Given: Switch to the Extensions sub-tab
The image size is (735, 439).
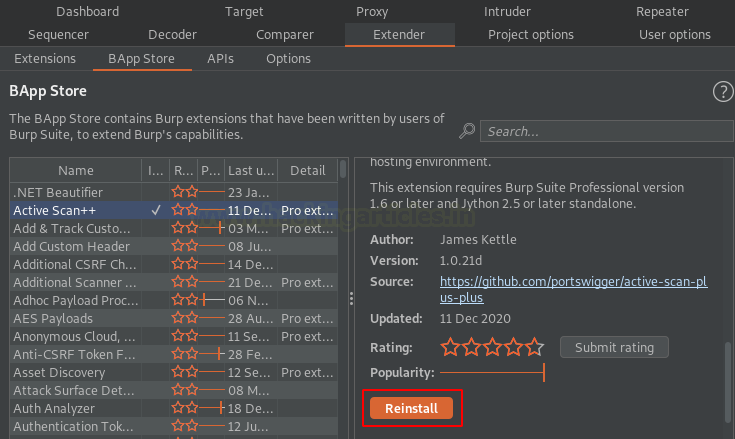Looking at the screenshot, I should tap(45, 59).
